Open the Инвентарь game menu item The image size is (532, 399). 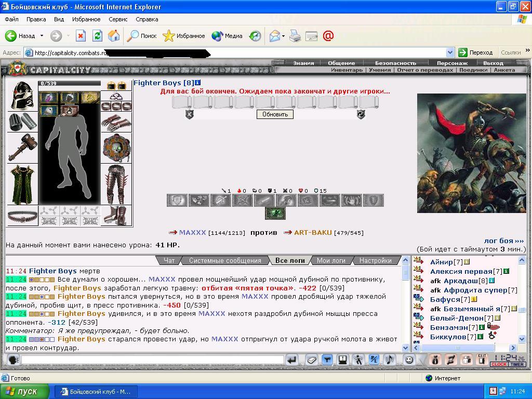click(x=347, y=70)
